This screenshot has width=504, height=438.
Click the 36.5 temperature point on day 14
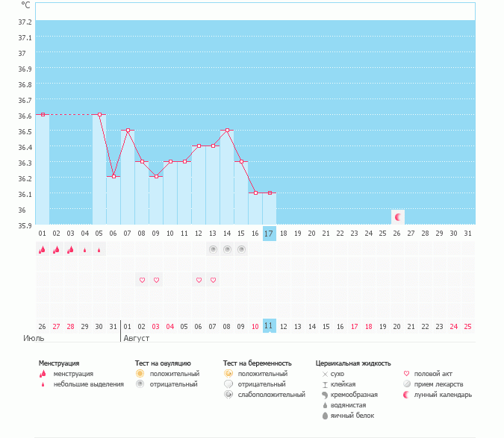pos(227,130)
